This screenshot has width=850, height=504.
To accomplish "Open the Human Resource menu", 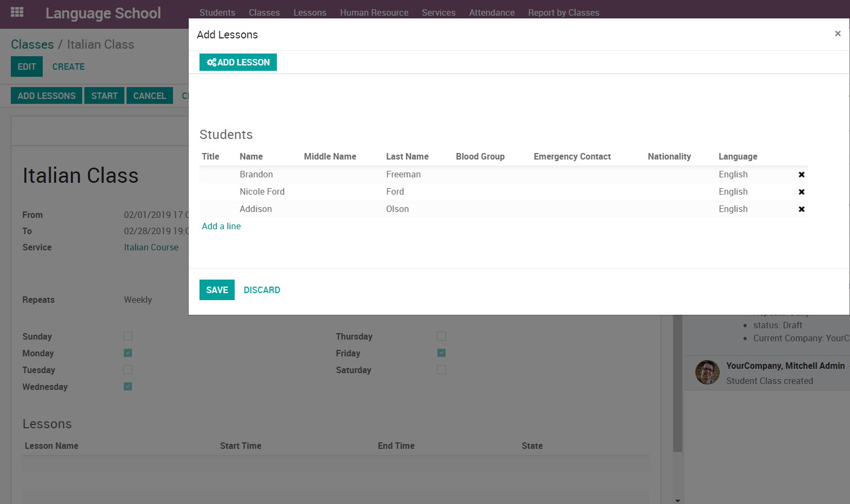I will pos(374,12).
